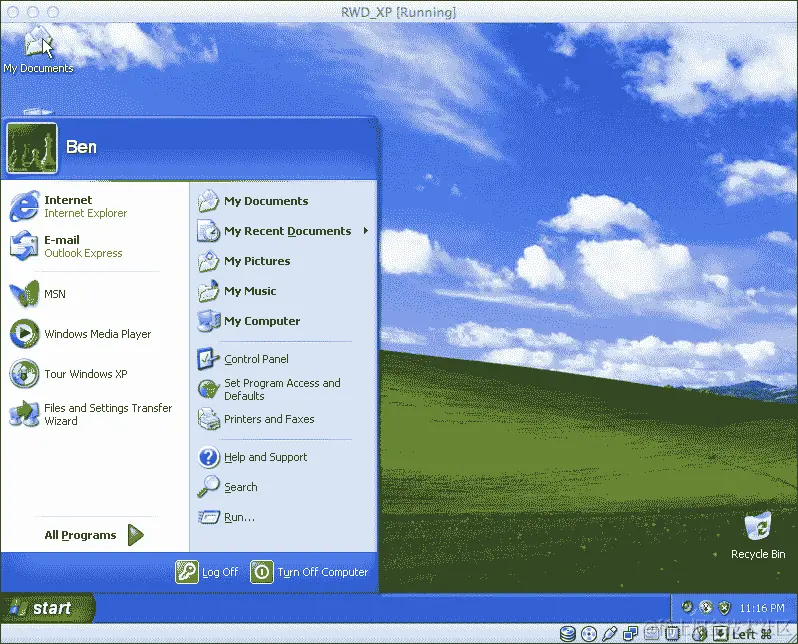Click the green start button

48,608
